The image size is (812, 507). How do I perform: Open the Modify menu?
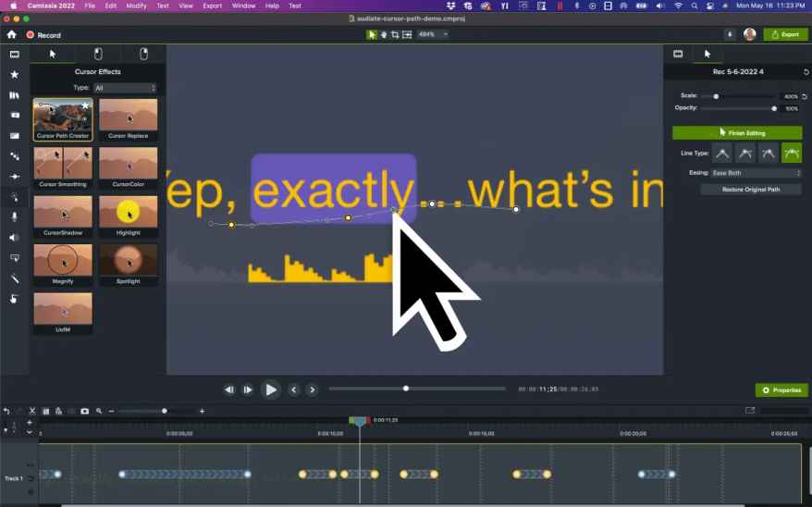point(136,6)
